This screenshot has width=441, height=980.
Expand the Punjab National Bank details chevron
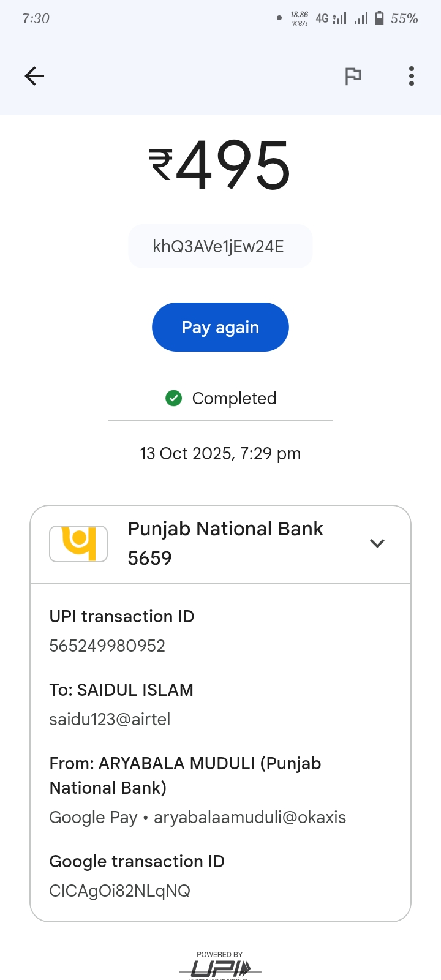tap(377, 543)
